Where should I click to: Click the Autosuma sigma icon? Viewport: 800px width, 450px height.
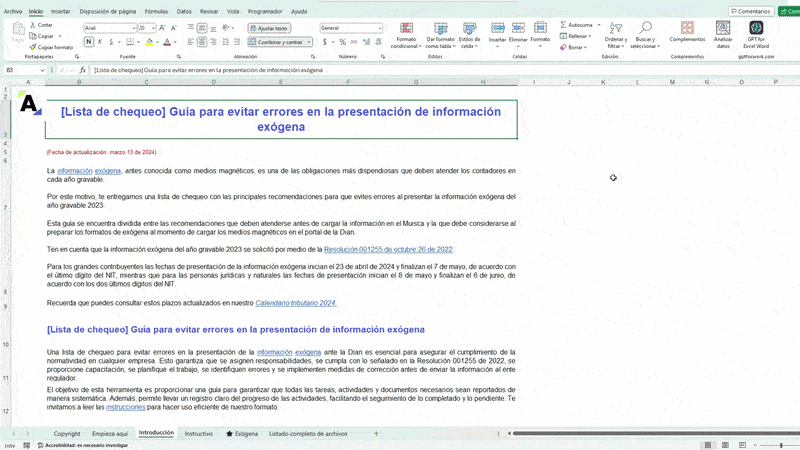(x=563, y=25)
